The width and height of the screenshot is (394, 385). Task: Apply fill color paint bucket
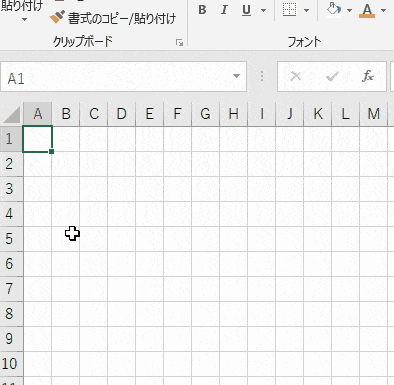[x=333, y=10]
